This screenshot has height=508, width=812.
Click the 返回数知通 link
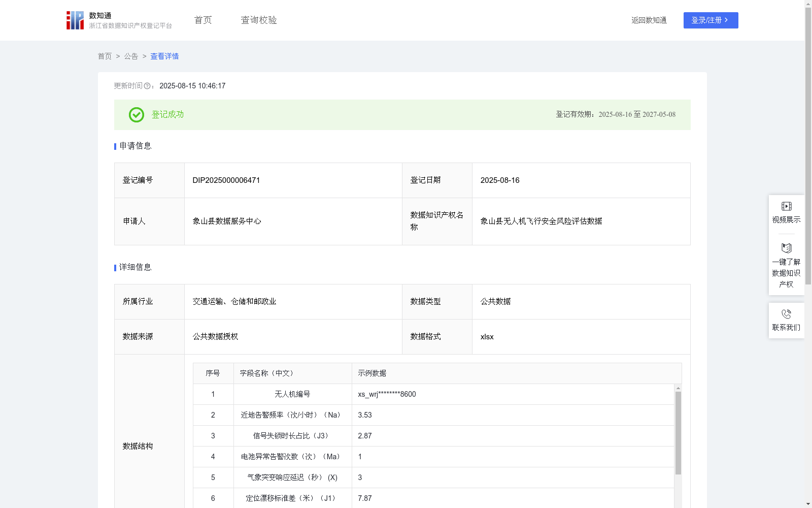pyautogui.click(x=649, y=20)
